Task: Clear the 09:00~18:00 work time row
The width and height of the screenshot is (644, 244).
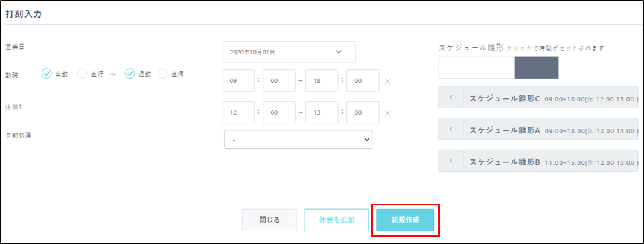Action: (x=387, y=81)
